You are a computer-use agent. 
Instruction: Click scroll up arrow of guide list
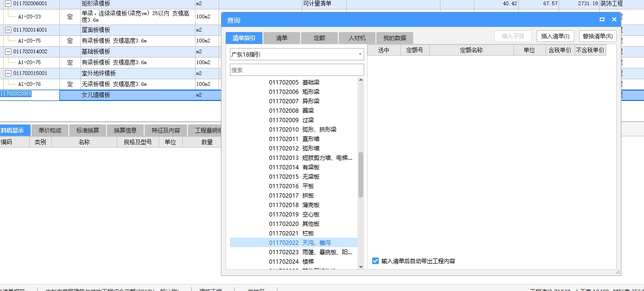(361, 80)
